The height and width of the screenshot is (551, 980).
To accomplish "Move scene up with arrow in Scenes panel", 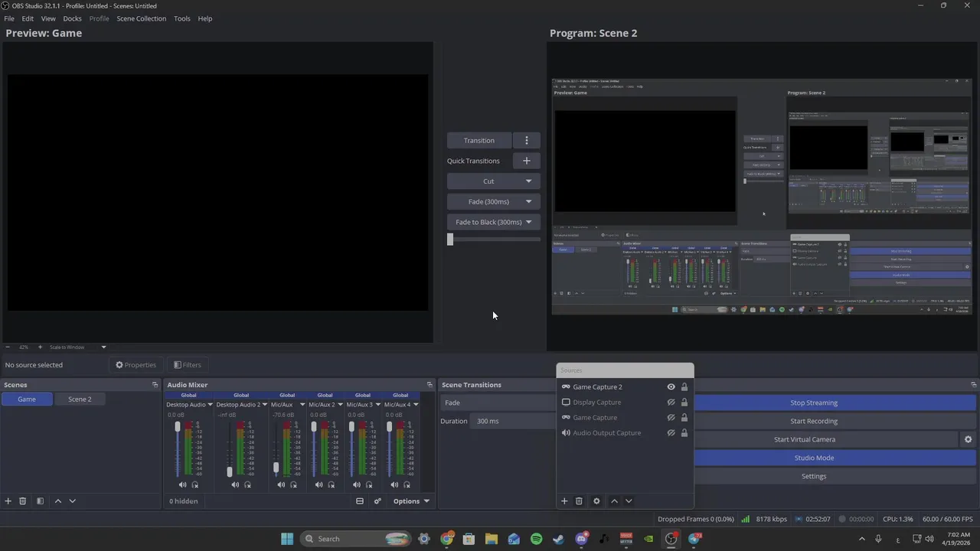I will pyautogui.click(x=57, y=501).
